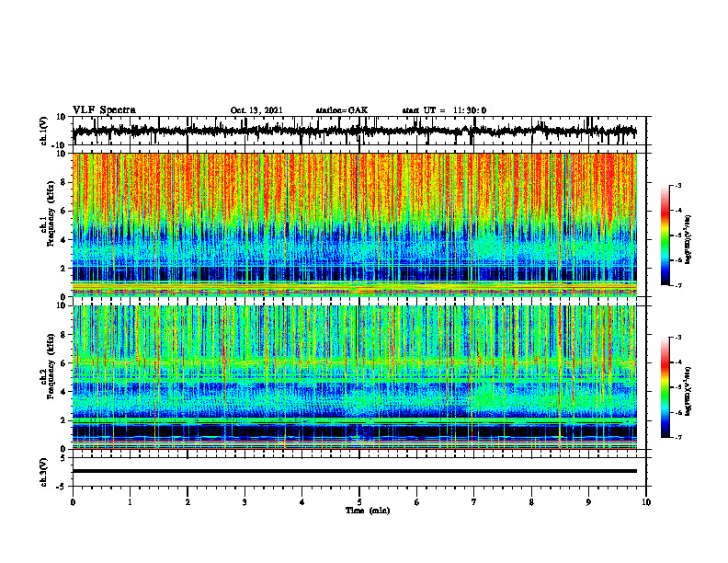The width and height of the screenshot is (728, 563).
Task: Click the "start UT = 11:30:0" label
Action: (444, 110)
